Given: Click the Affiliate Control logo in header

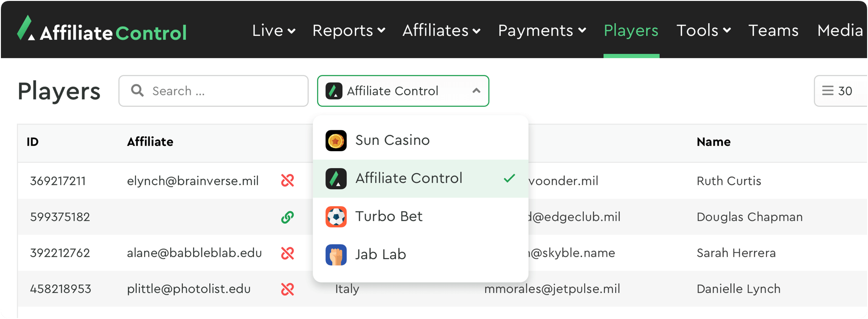Looking at the screenshot, I should coord(102,30).
